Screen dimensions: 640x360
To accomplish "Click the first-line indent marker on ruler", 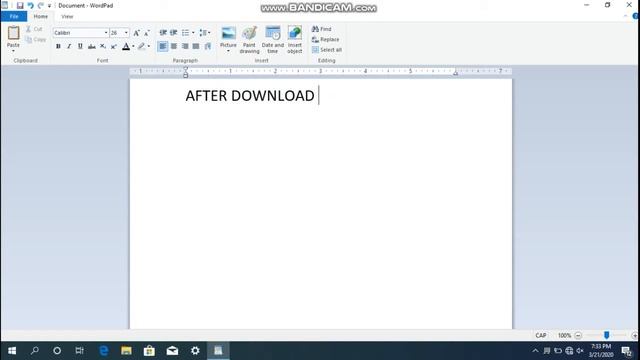I will pos(186,69).
